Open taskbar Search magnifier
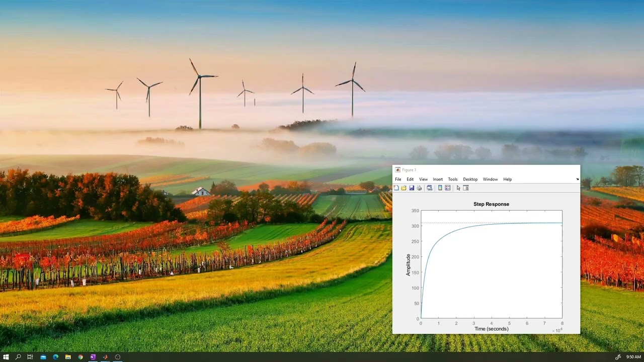Viewport: 644px width, 362px height. click(18, 357)
